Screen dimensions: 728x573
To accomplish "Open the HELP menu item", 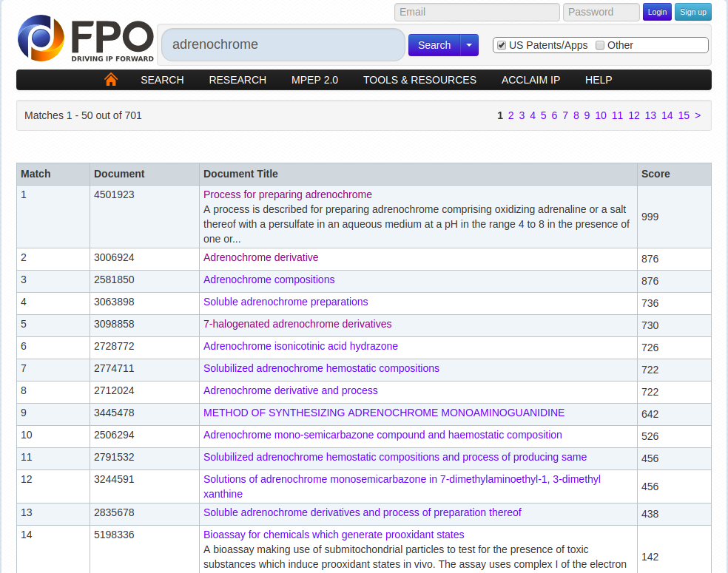I will (599, 80).
